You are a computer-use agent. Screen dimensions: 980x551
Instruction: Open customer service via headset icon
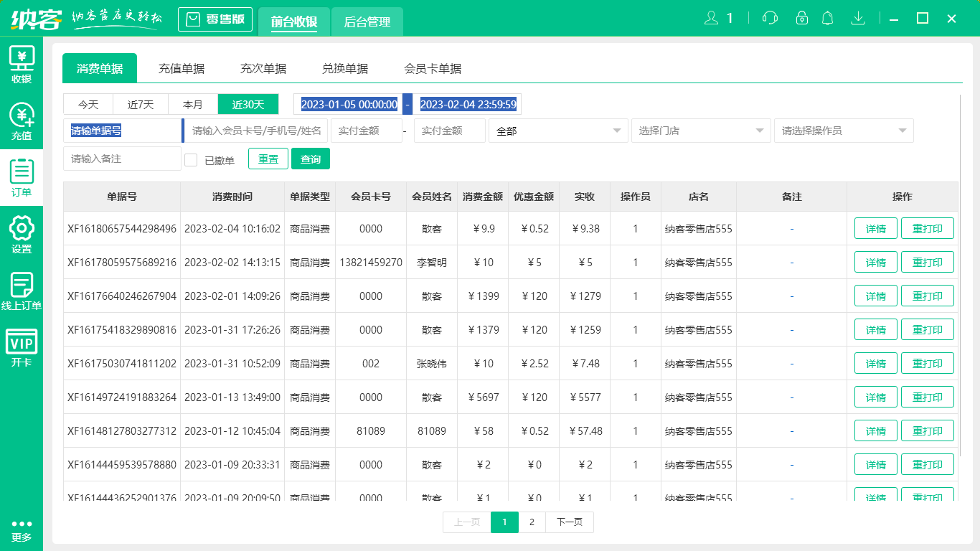[x=769, y=18]
